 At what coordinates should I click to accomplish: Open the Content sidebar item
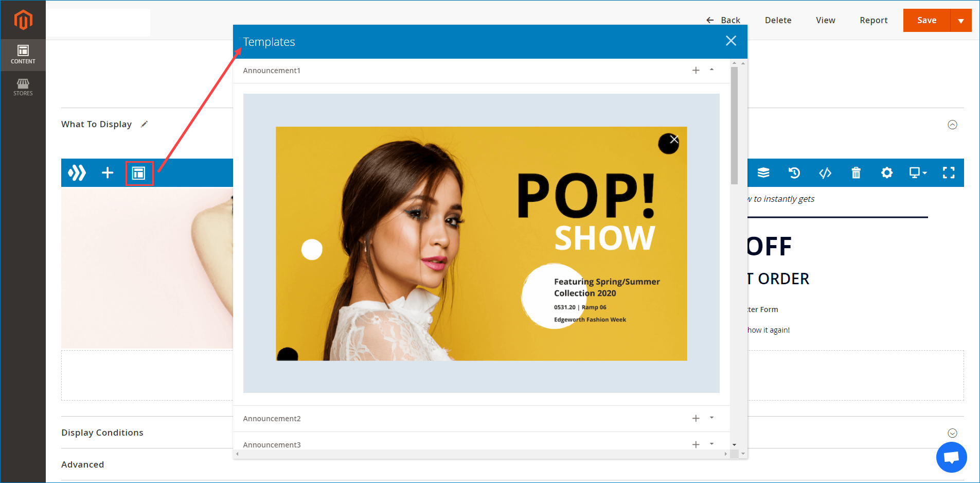(23, 54)
